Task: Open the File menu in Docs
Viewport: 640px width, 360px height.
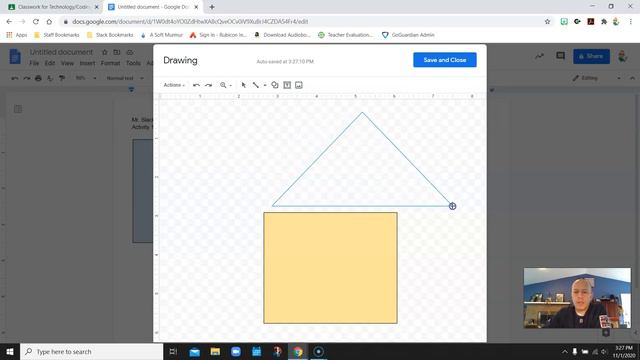Action: click(x=34, y=63)
